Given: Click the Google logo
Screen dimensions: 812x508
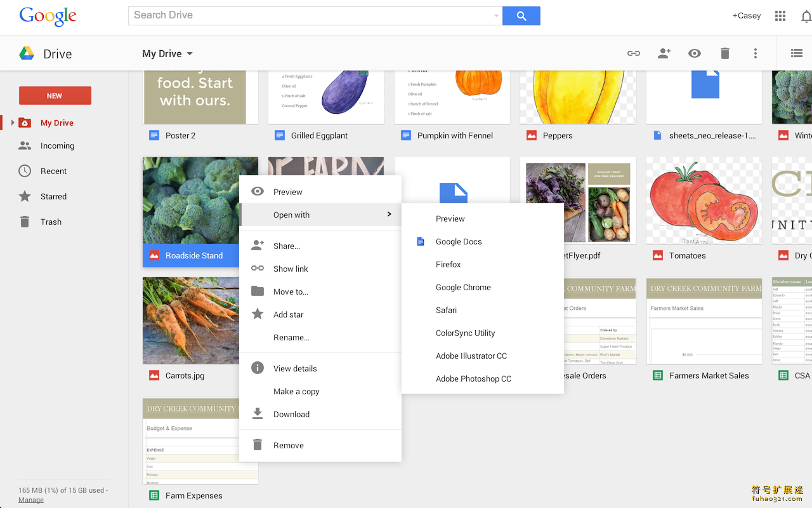Looking at the screenshot, I should (48, 16).
